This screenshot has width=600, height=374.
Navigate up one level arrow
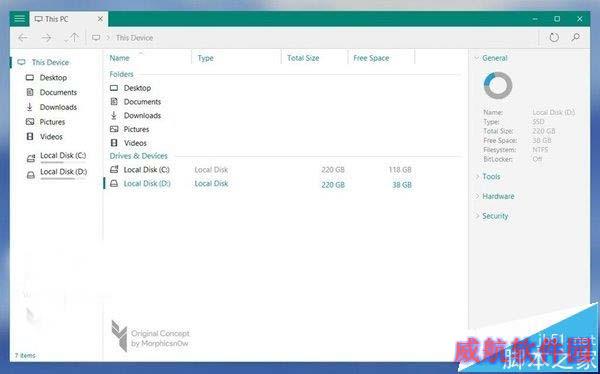tap(72, 38)
